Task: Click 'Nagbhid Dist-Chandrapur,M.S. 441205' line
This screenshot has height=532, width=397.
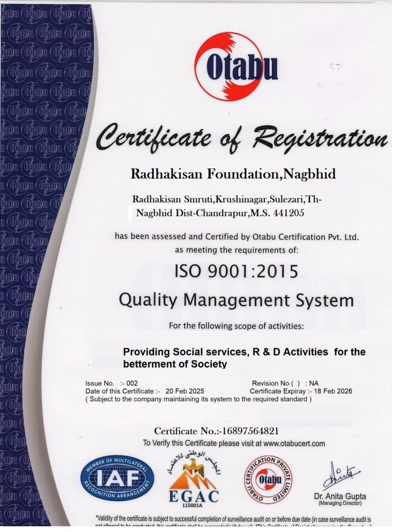Action: (220, 214)
